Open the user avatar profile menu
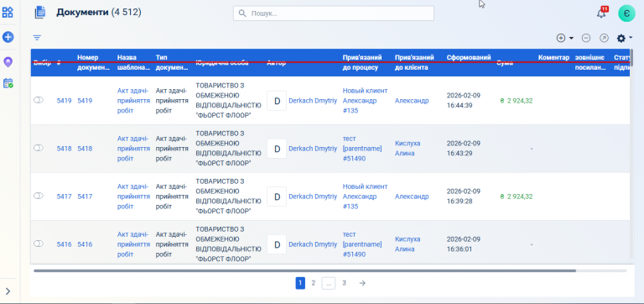Image resolution: width=644 pixels, height=304 pixels. point(626,13)
